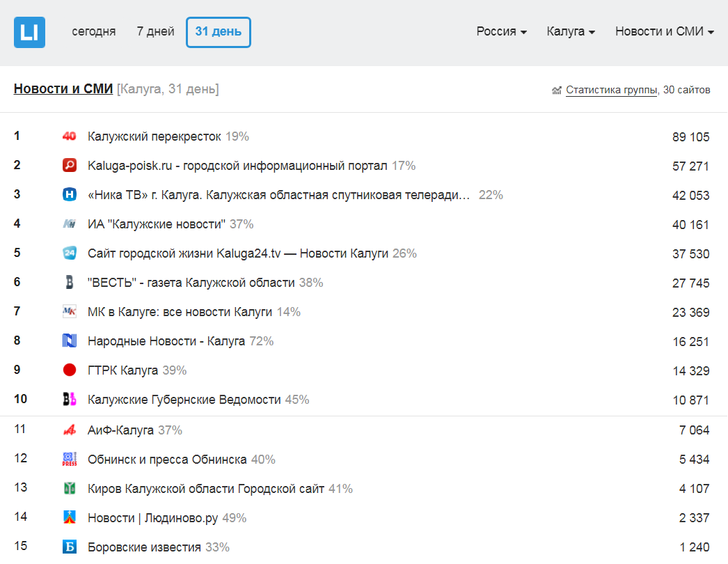Switch to the 7 дней period tab

pos(155,32)
